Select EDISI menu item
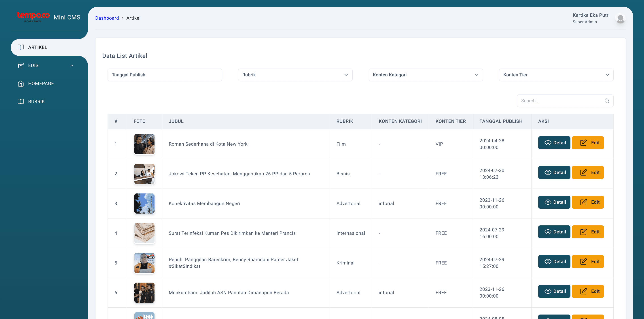This screenshot has height=319, width=644. pyautogui.click(x=49, y=65)
